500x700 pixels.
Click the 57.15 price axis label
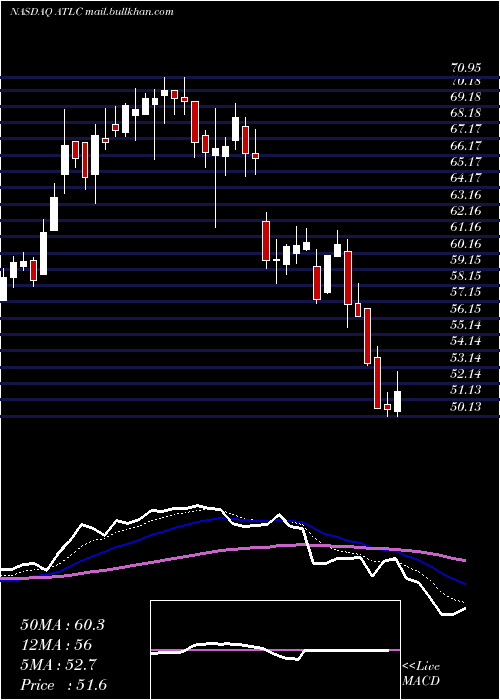click(466, 292)
